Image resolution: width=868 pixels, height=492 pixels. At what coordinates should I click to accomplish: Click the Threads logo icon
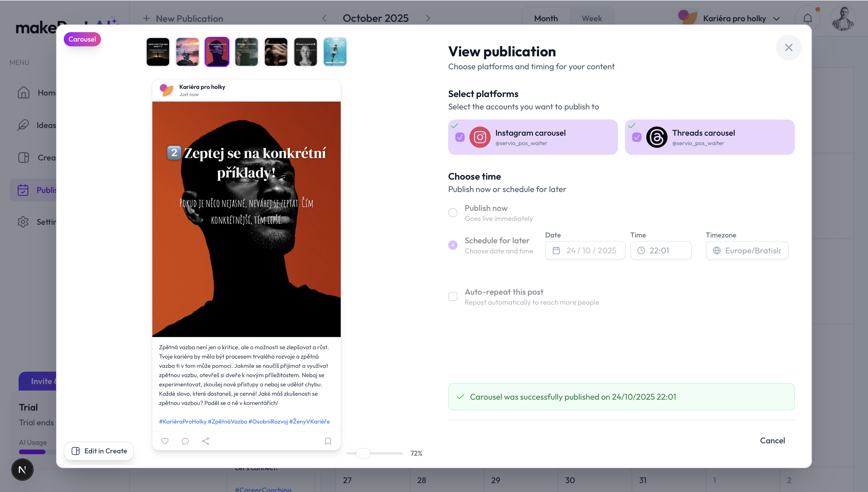pos(657,137)
